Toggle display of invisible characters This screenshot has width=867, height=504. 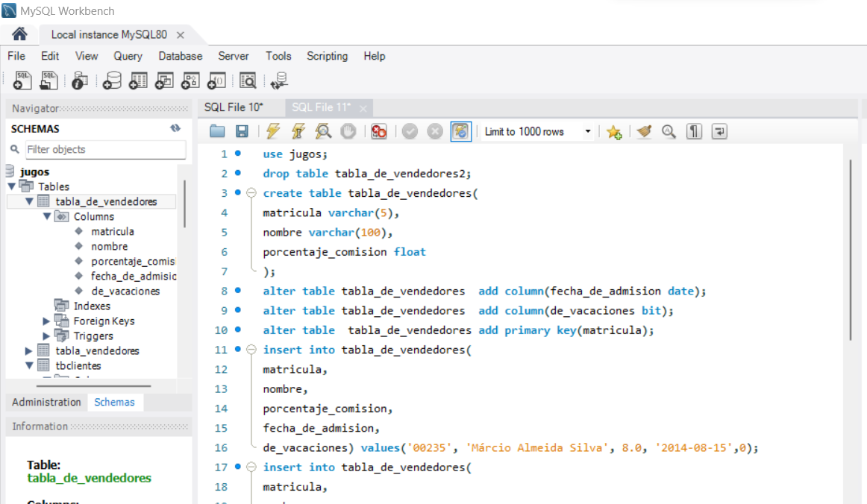pos(694,131)
